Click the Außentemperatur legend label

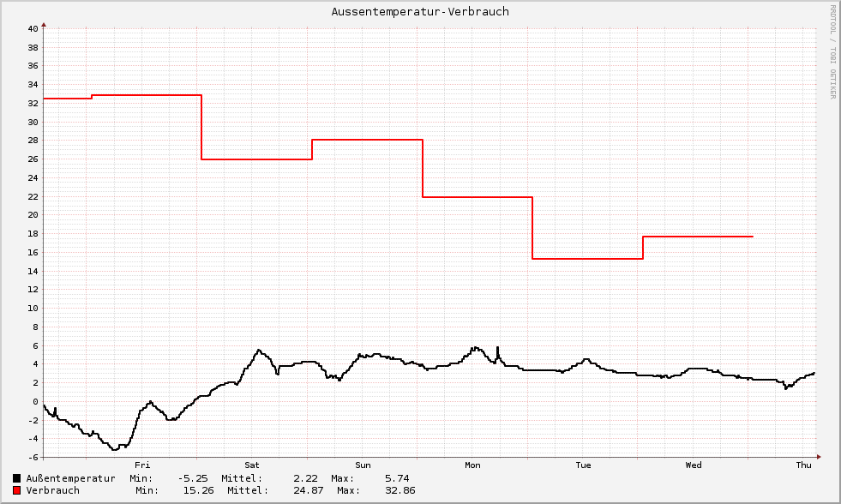pos(70,478)
